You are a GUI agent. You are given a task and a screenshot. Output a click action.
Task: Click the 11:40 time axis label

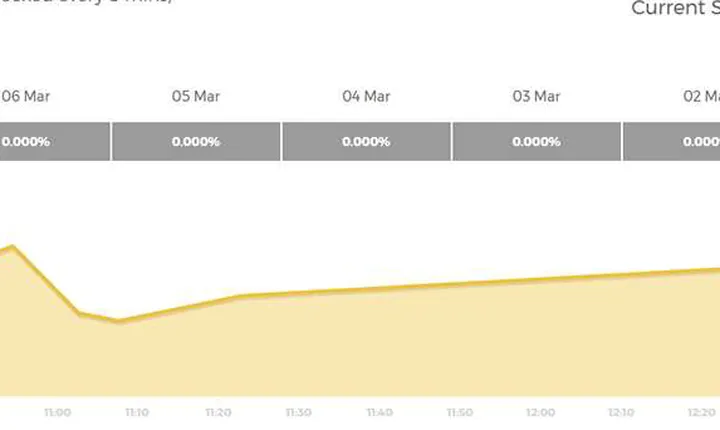[x=379, y=413]
